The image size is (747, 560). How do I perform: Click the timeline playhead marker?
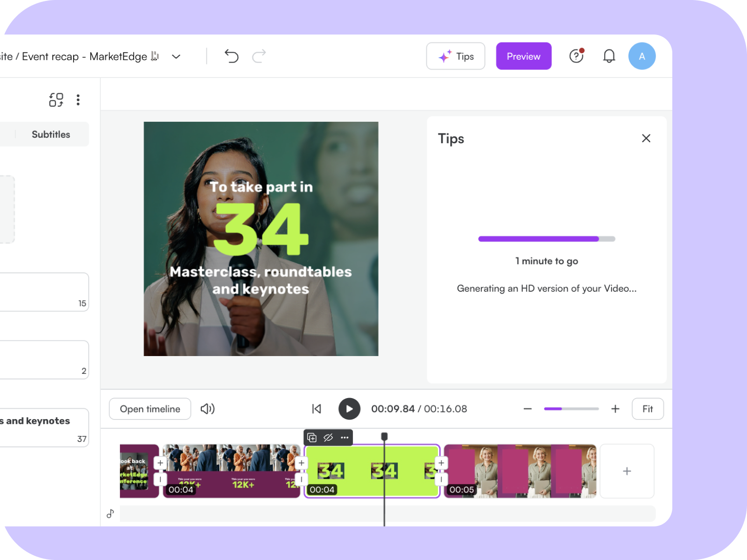[x=384, y=437]
